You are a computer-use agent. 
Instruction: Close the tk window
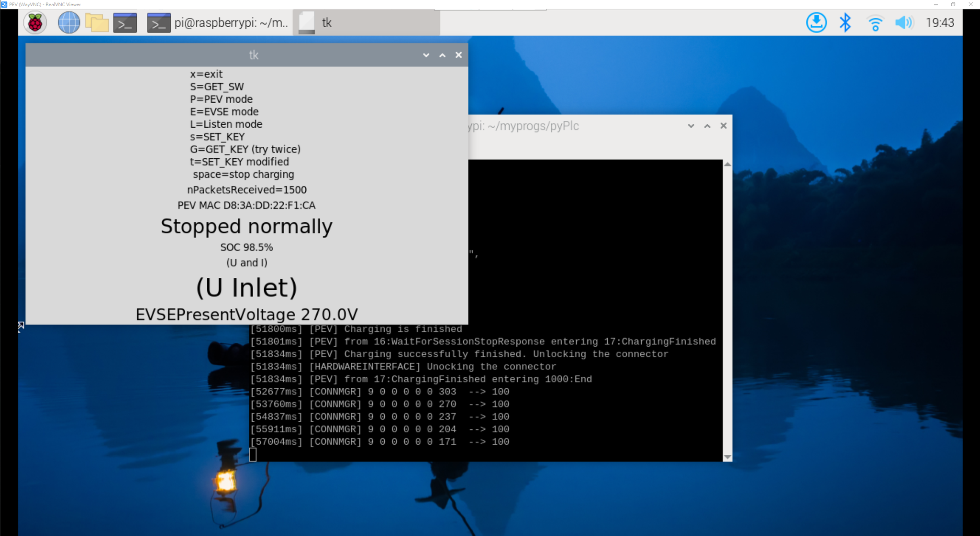(x=458, y=55)
